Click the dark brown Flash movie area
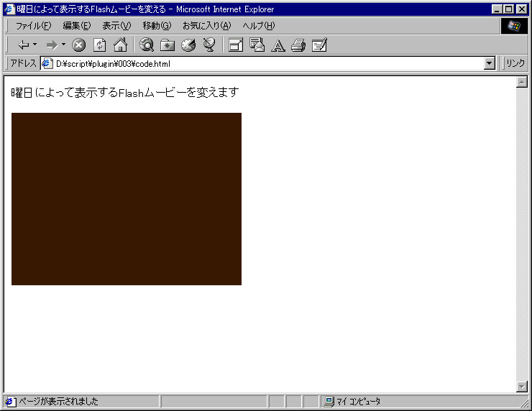The width and height of the screenshot is (532, 411). coord(127,199)
